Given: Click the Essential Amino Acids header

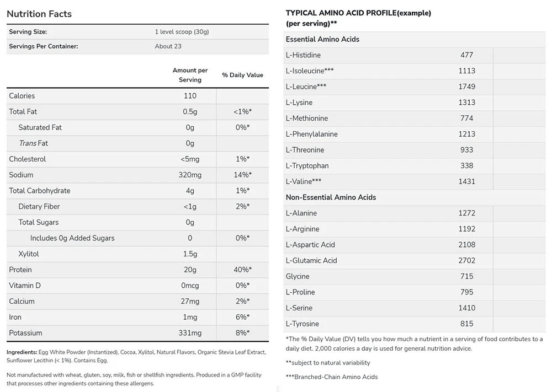Looking at the screenshot, I should pyautogui.click(x=322, y=39).
